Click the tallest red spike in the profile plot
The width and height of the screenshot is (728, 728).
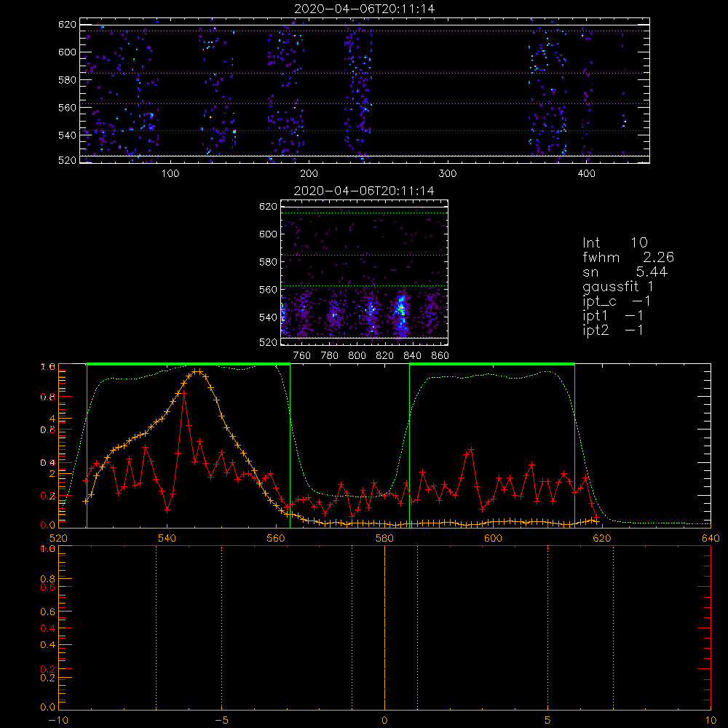tap(184, 394)
